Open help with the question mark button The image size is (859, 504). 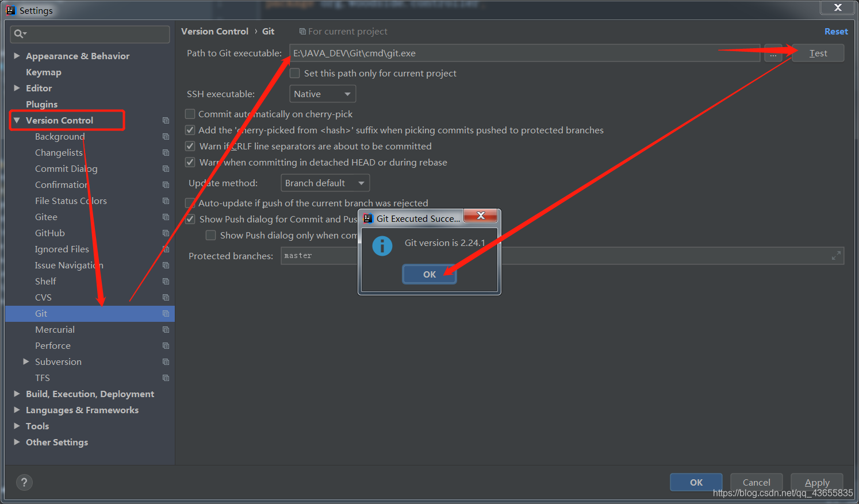(x=24, y=482)
